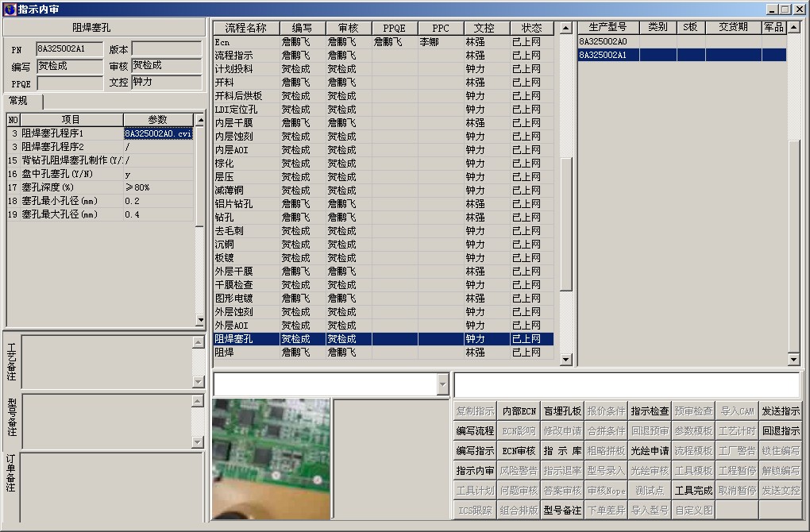
Task: Click parameter list scrollbar down arrow
Action: click(200, 320)
